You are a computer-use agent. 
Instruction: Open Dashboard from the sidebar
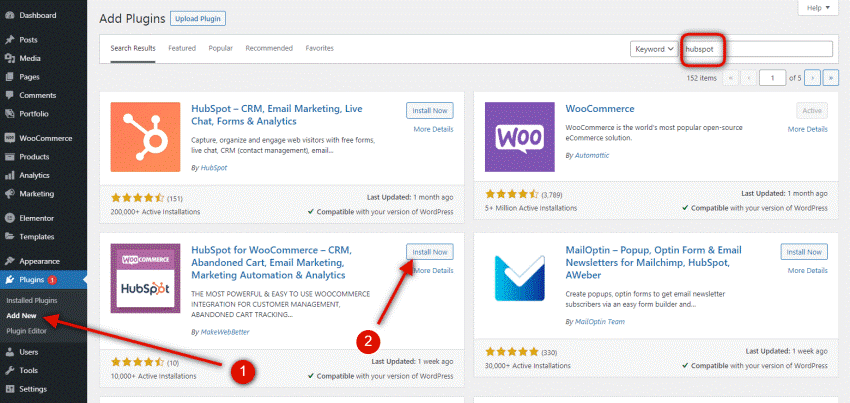coord(37,16)
